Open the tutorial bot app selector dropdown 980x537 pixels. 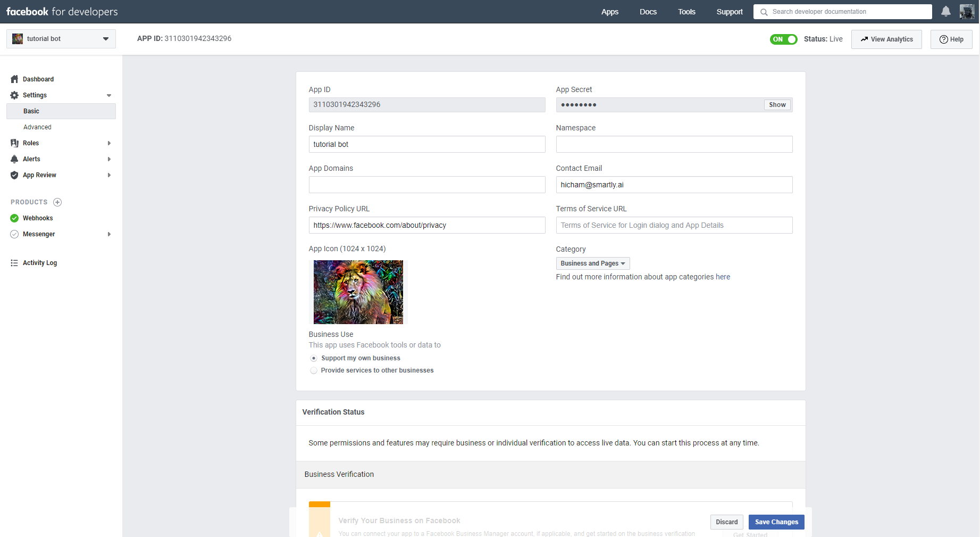61,39
